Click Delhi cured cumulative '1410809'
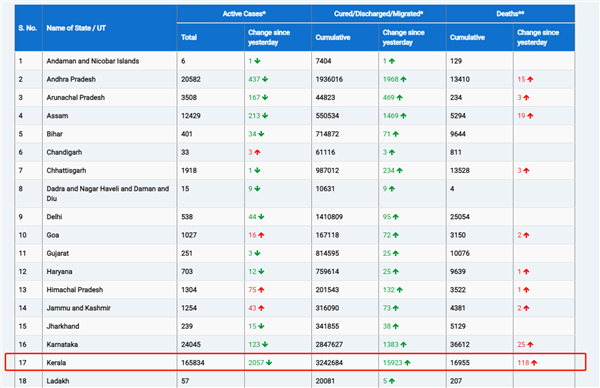 click(x=329, y=217)
